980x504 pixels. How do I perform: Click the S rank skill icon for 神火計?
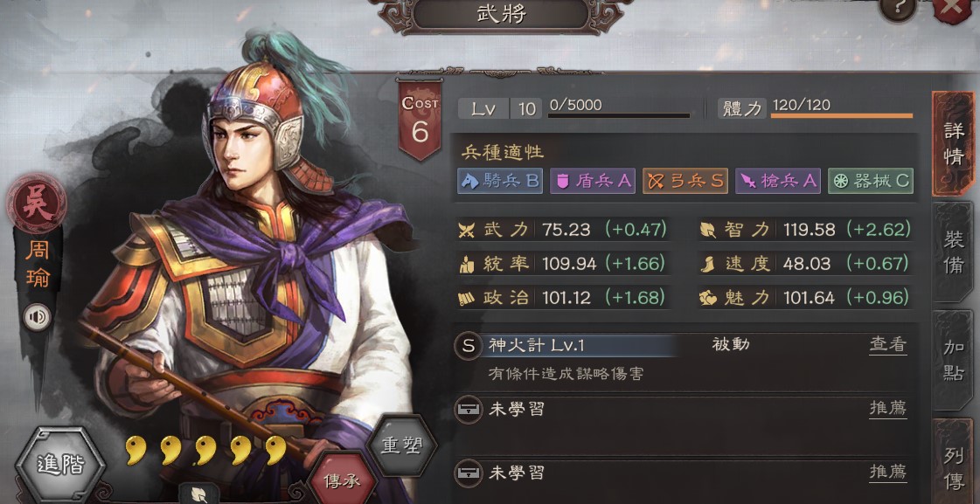click(x=468, y=345)
